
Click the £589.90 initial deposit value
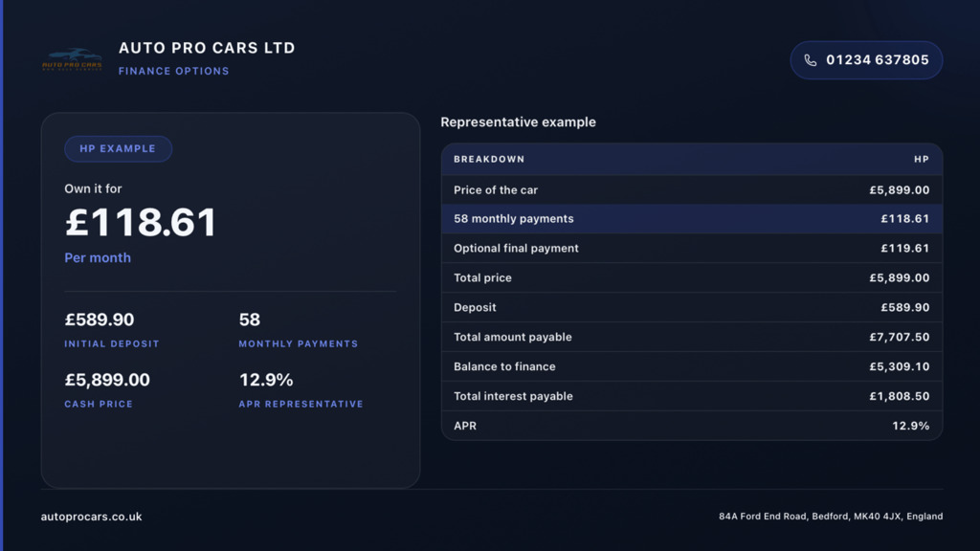click(100, 320)
